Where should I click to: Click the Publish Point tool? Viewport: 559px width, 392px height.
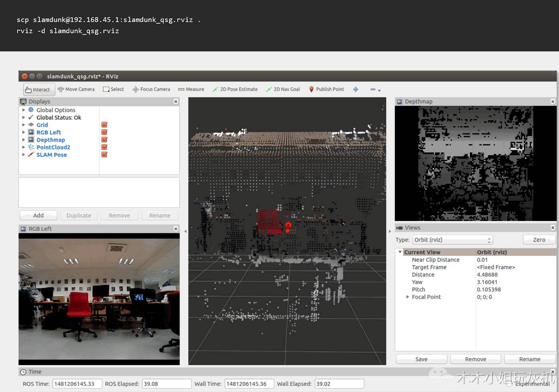click(x=327, y=89)
